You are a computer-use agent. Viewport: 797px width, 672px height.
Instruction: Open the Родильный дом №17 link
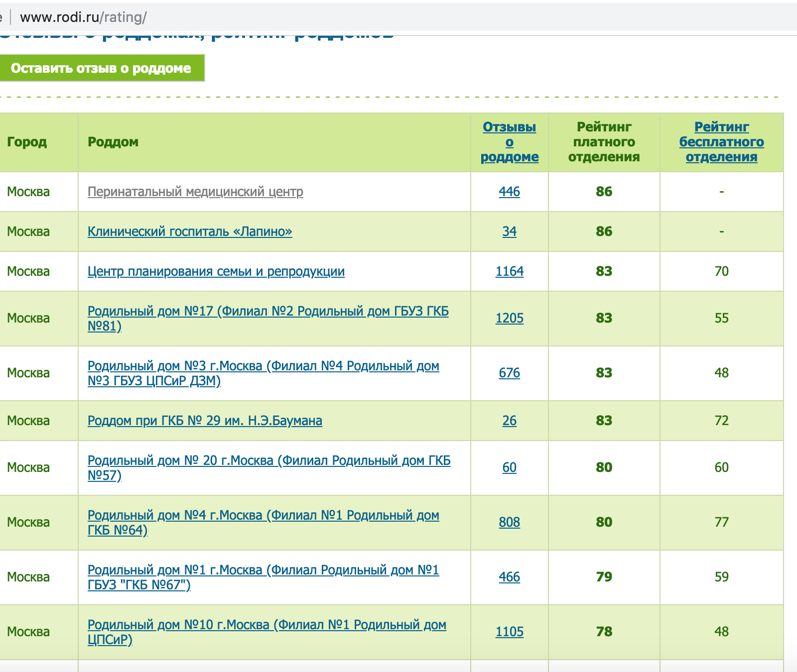click(268, 312)
